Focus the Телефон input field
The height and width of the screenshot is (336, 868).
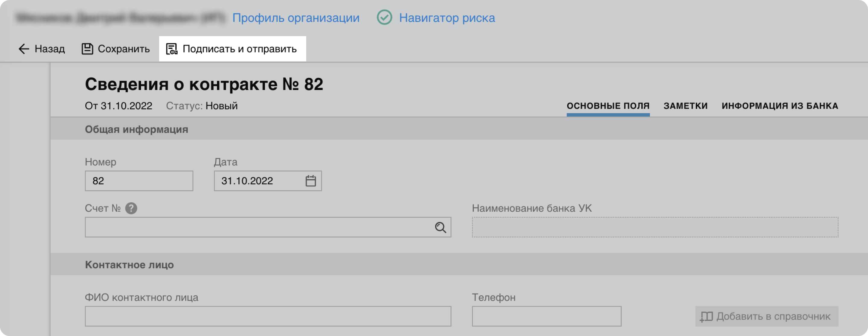click(546, 316)
